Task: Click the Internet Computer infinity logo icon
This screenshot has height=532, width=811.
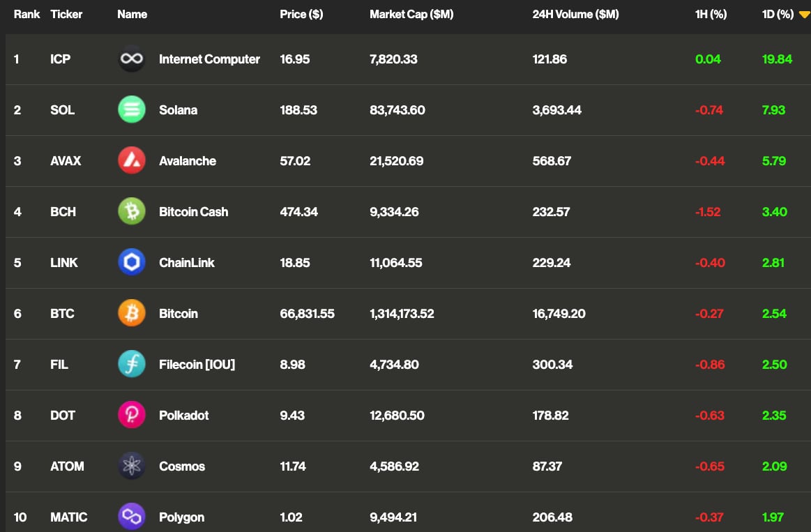Action: click(x=131, y=59)
